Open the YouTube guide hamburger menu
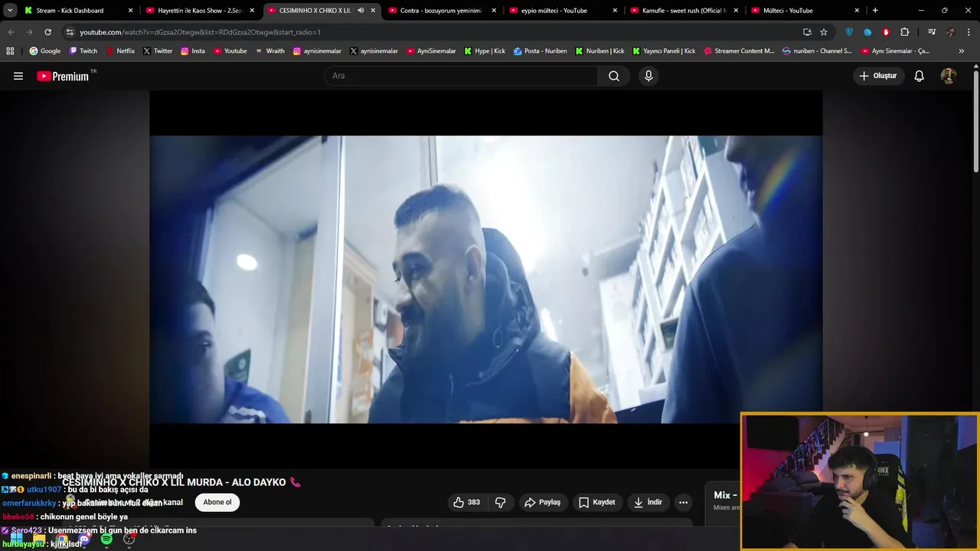 point(18,76)
